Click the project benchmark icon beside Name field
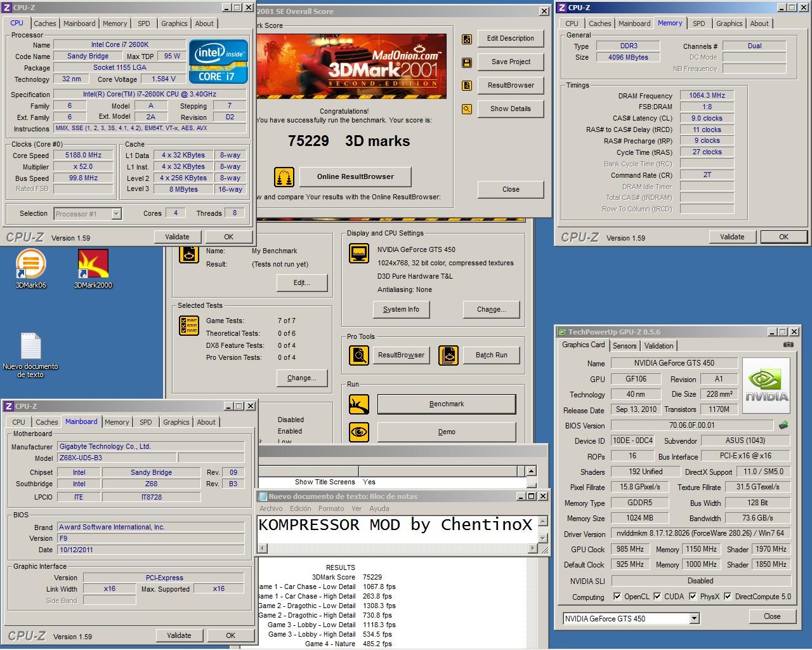Image resolution: width=812 pixels, height=650 pixels. 189,253
